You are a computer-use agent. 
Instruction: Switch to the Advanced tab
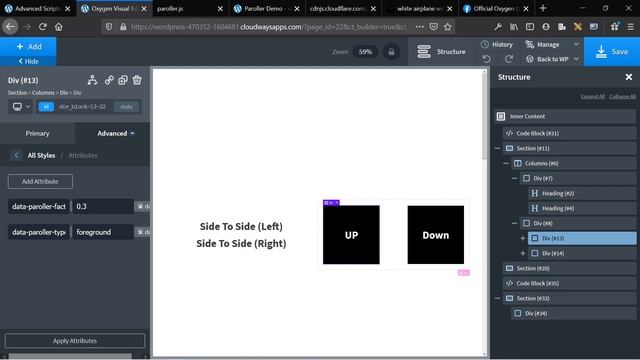(x=113, y=133)
